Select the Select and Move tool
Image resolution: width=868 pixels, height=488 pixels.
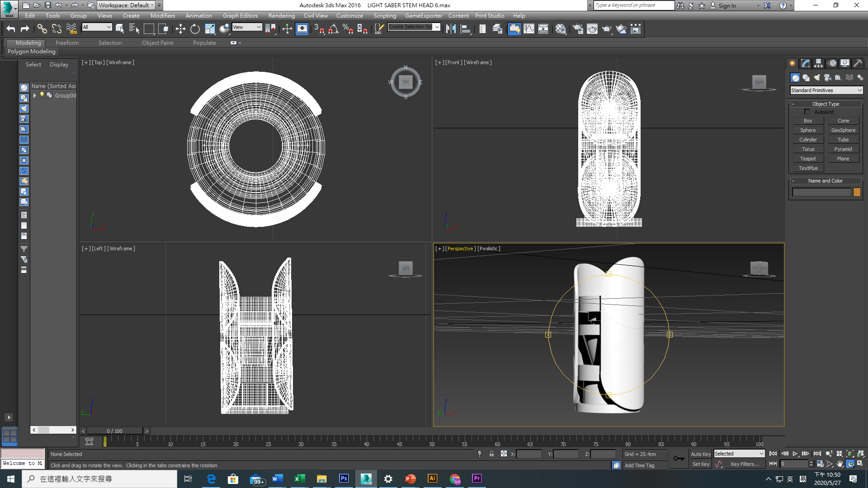pyautogui.click(x=180, y=29)
